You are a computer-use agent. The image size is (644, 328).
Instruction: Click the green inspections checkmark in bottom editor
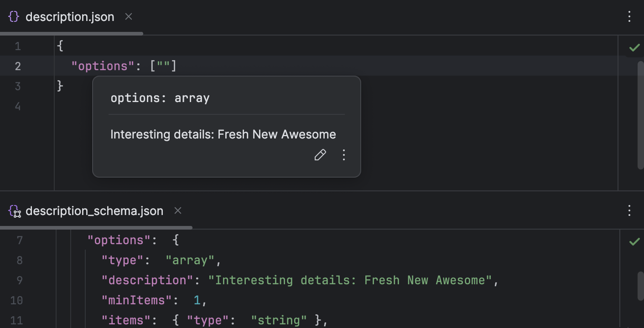click(635, 241)
